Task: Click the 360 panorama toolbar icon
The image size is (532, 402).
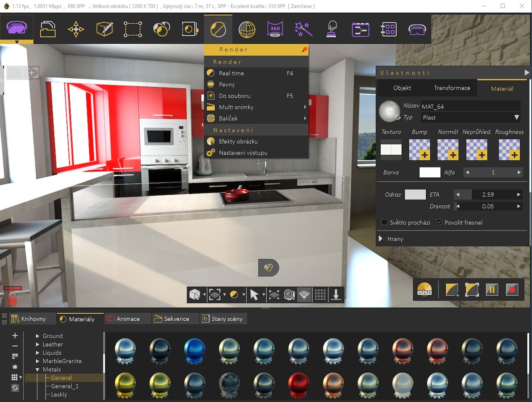Action: 275,29
